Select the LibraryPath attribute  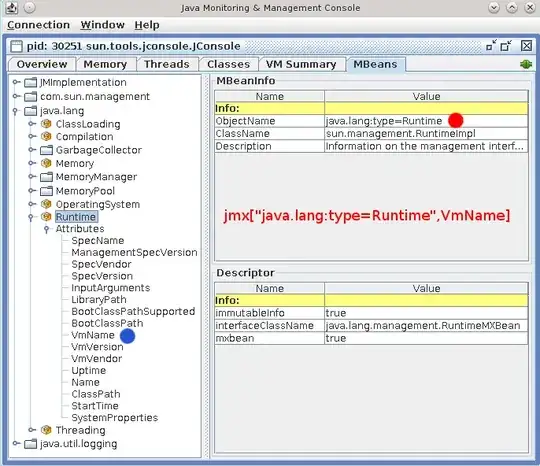pyautogui.click(x=99, y=300)
